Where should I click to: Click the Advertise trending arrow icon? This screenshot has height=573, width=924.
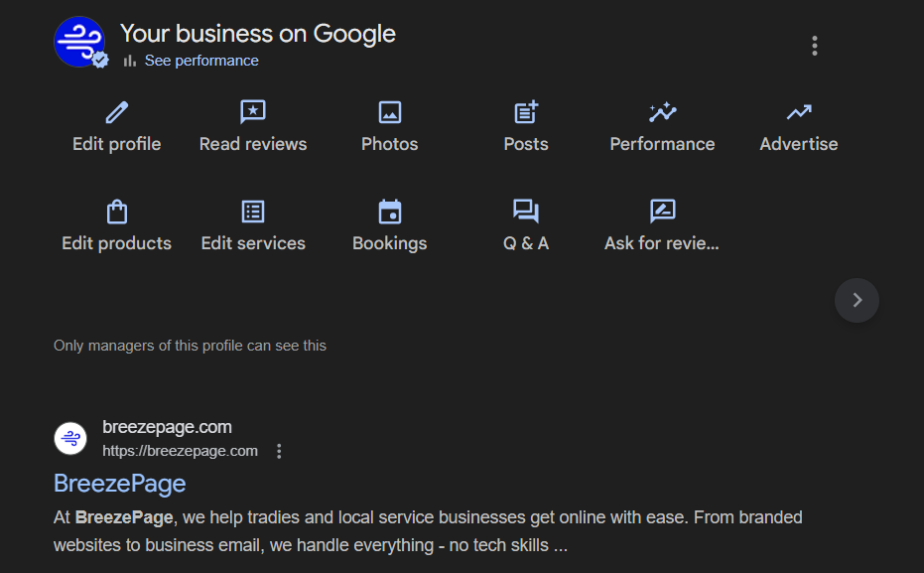(799, 112)
